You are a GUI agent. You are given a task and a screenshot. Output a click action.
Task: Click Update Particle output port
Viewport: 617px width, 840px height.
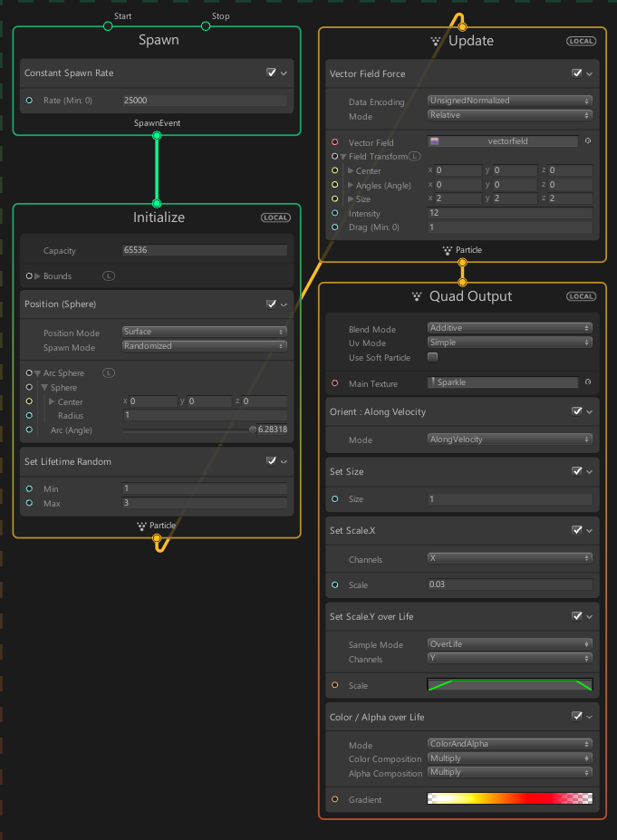click(462, 263)
